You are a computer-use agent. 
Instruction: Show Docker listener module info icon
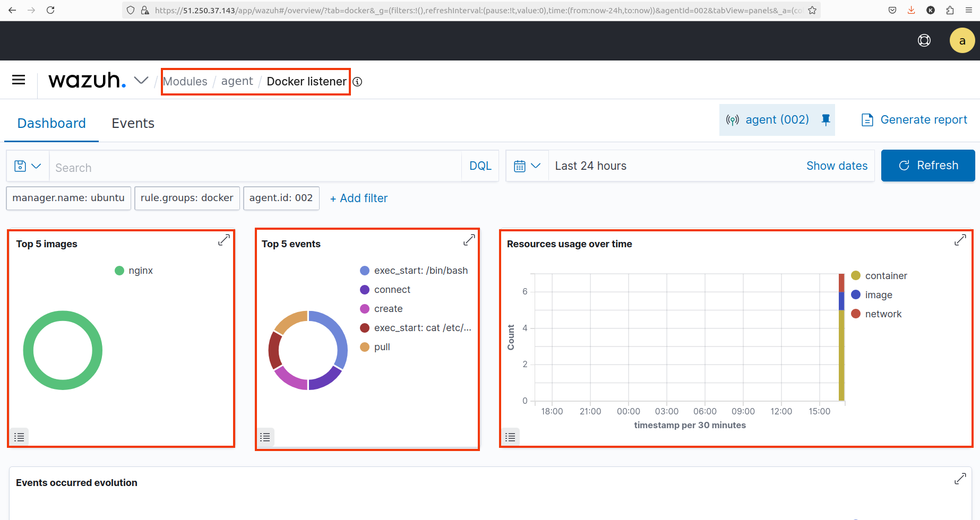tap(358, 82)
